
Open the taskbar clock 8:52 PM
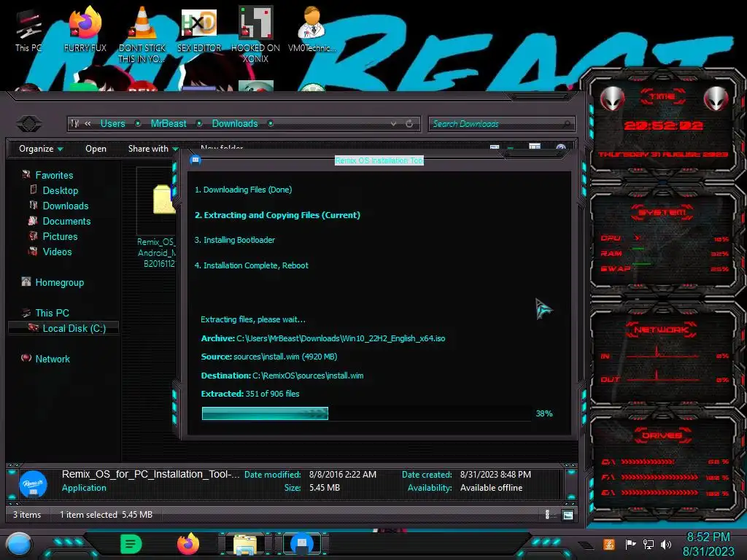(708, 537)
